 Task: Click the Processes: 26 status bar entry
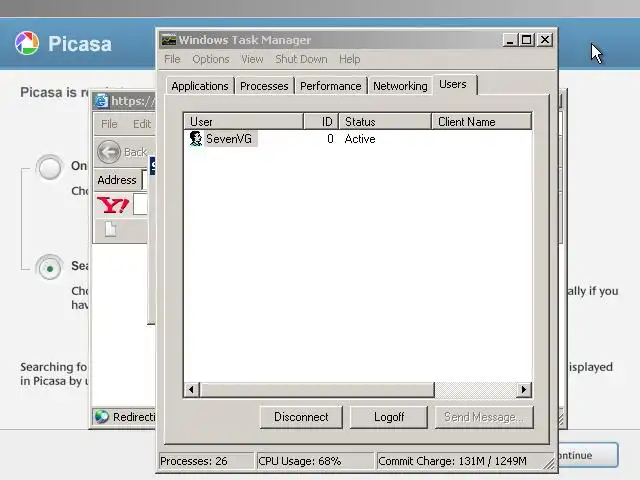pos(206,461)
